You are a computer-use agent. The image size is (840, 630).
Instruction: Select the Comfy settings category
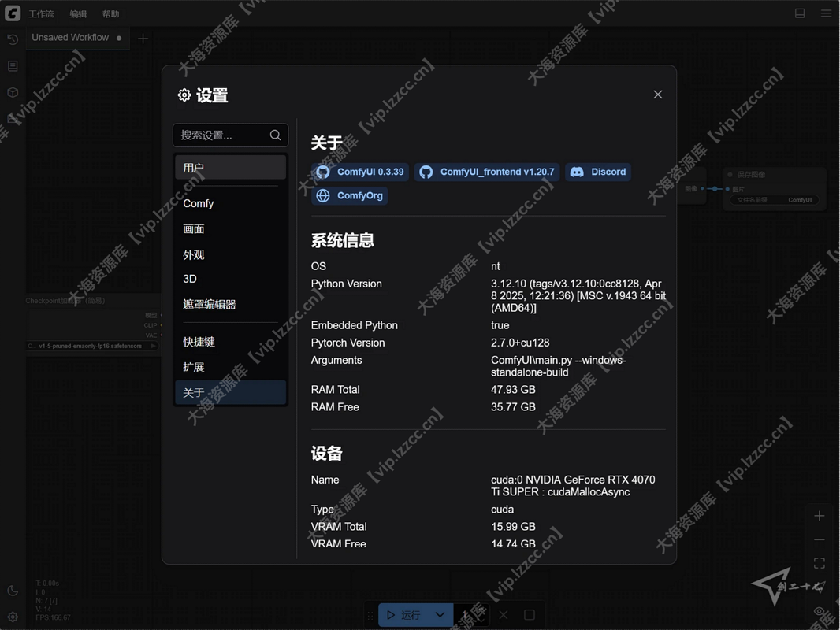coord(230,203)
